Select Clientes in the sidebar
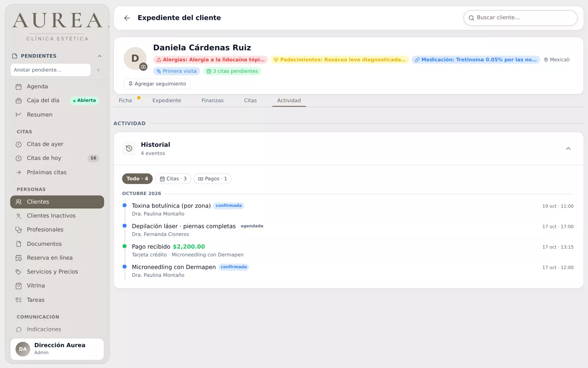The width and height of the screenshot is (588, 368). coord(57,202)
